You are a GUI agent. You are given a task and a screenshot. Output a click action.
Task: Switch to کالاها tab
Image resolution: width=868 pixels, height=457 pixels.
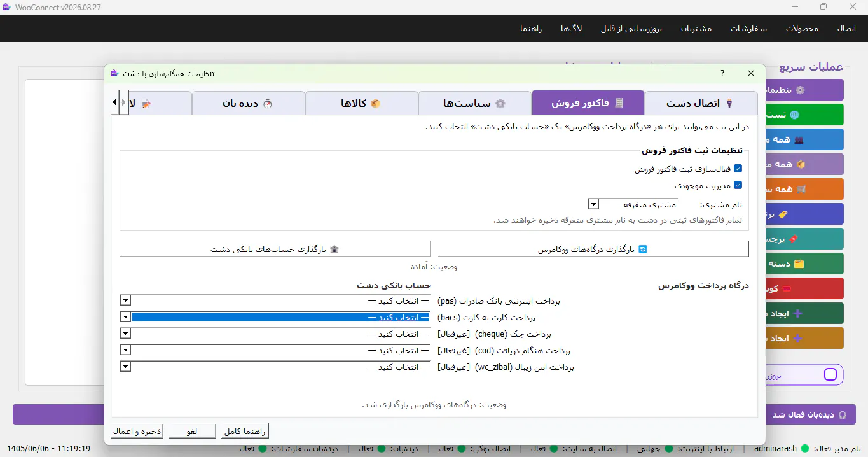[x=361, y=103]
